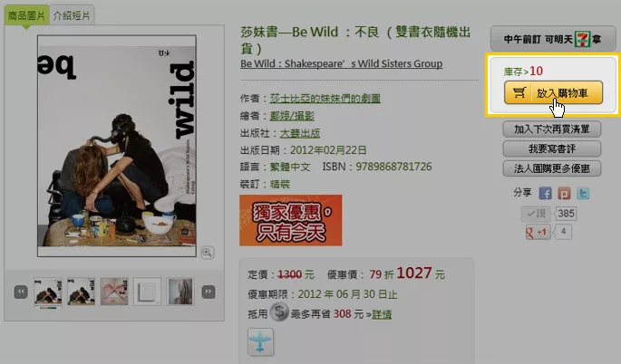The image size is (621, 364).
Task: Click the magnifier zoom icon under cover
Action: click(x=207, y=253)
